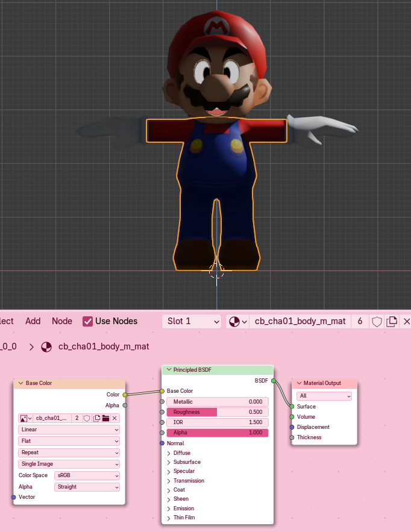Toggle fake user shield on the image texture
The height and width of the screenshot is (532, 411).
pyautogui.click(x=87, y=418)
